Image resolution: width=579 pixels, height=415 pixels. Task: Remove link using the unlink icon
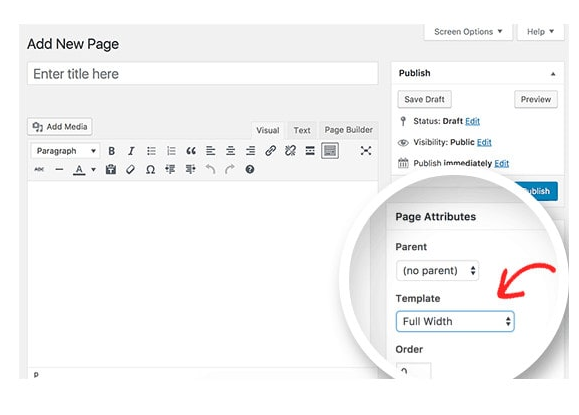pos(290,151)
